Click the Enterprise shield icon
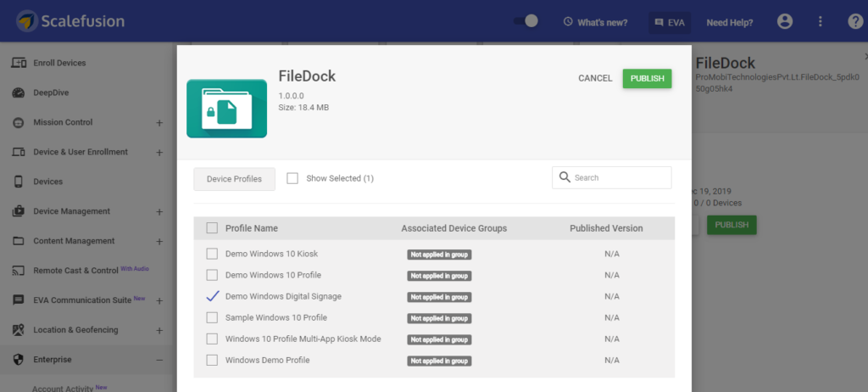The width and height of the screenshot is (868, 392). pos(19,359)
